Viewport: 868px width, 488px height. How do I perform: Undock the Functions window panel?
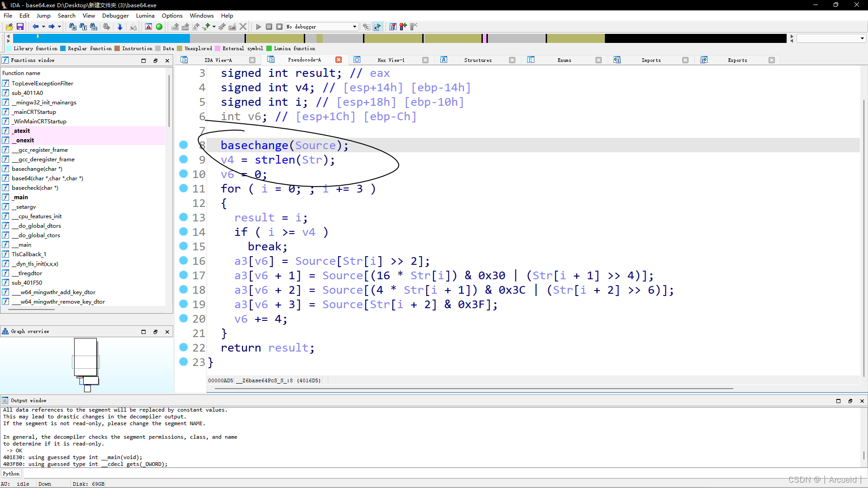coord(156,61)
